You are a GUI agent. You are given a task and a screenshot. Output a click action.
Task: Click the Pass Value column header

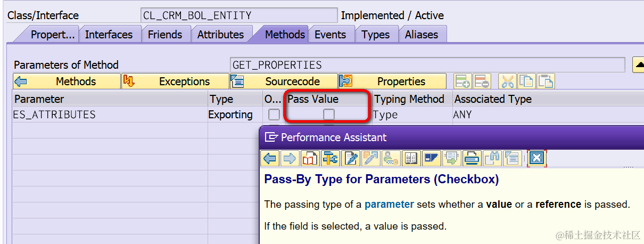click(x=328, y=99)
